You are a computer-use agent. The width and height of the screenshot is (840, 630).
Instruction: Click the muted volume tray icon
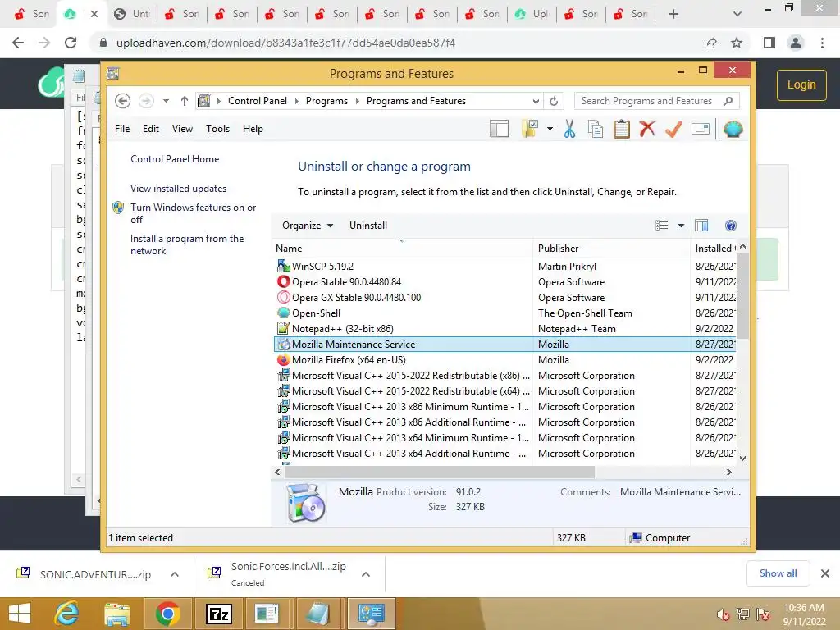(x=723, y=614)
